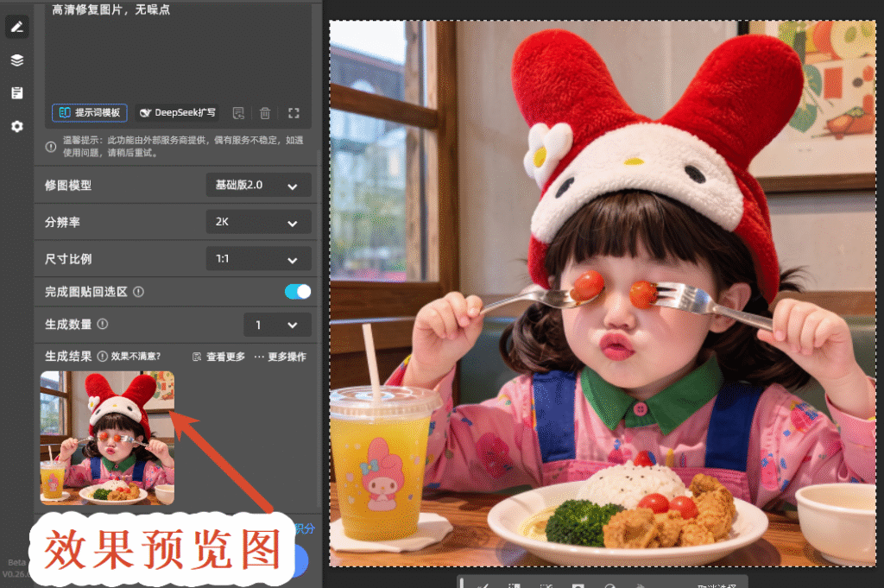Open the 生成数量 dropdown showing 1
Image resolution: width=884 pixels, height=588 pixels.
pos(277,325)
